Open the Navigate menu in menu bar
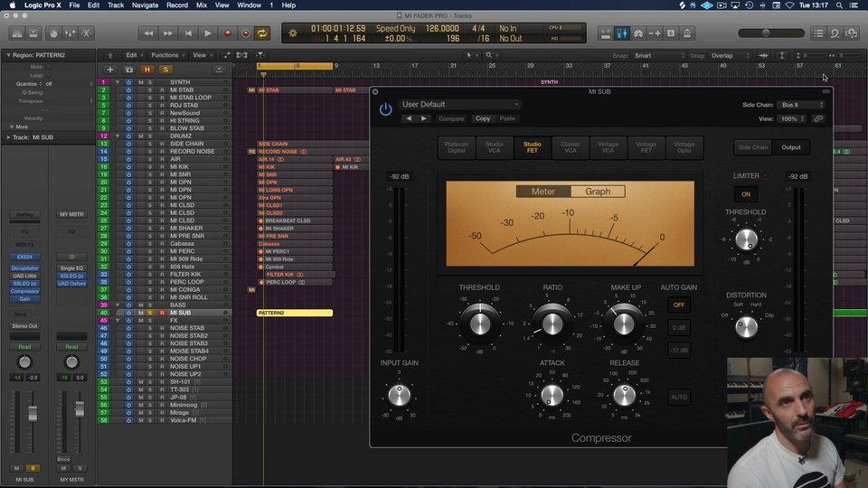This screenshot has height=488, width=868. coord(145,5)
